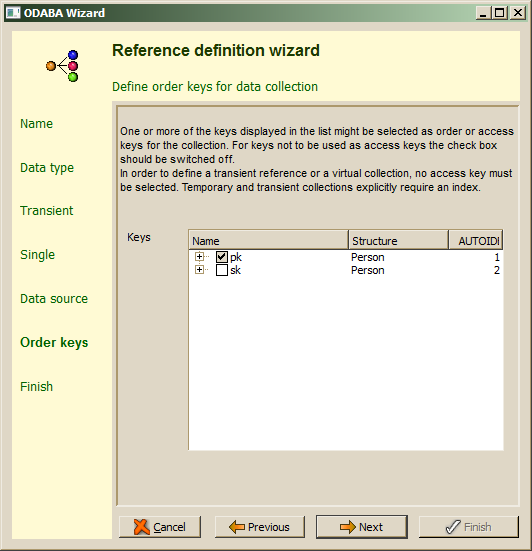The image size is (532, 551).
Task: Minimize the ODABA Wizard window
Action: [x=484, y=13]
